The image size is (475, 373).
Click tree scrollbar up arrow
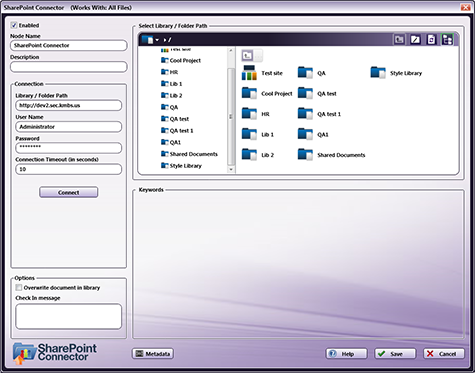pos(231,50)
